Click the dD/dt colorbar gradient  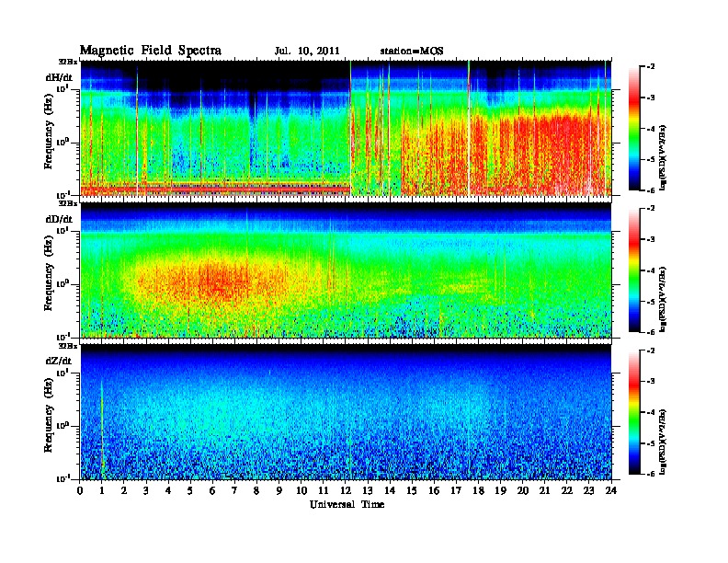(634, 270)
